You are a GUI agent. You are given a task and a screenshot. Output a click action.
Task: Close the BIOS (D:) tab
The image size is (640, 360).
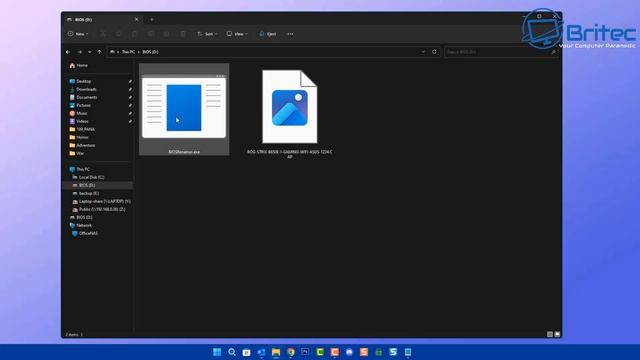[136, 19]
